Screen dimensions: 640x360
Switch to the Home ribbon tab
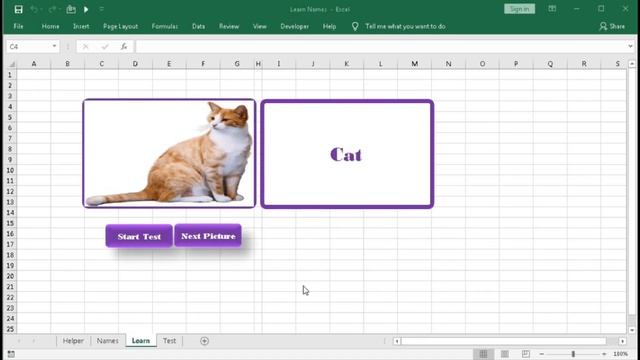coord(50,26)
